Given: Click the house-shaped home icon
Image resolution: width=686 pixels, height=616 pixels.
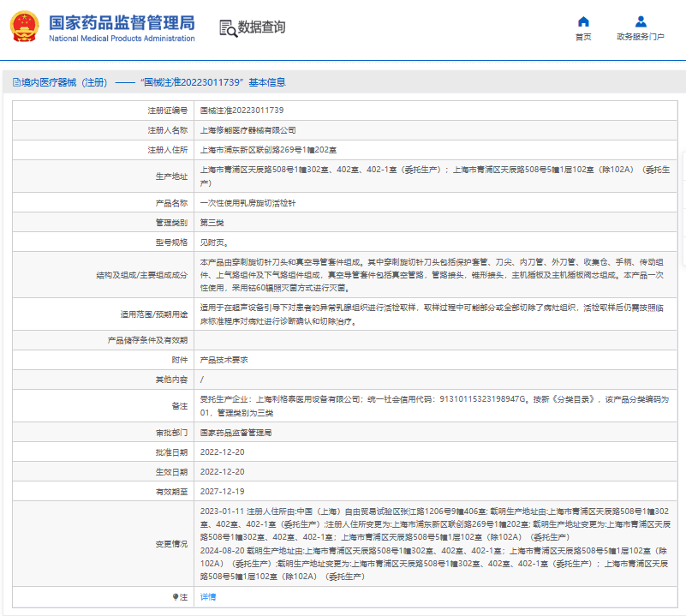Looking at the screenshot, I should coord(583,21).
